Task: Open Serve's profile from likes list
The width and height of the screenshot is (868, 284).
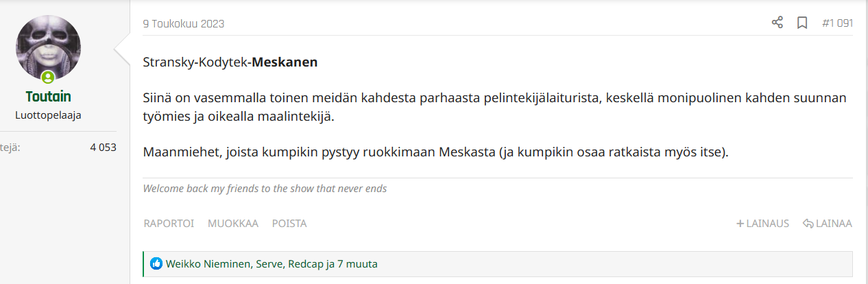Action: pos(269,263)
